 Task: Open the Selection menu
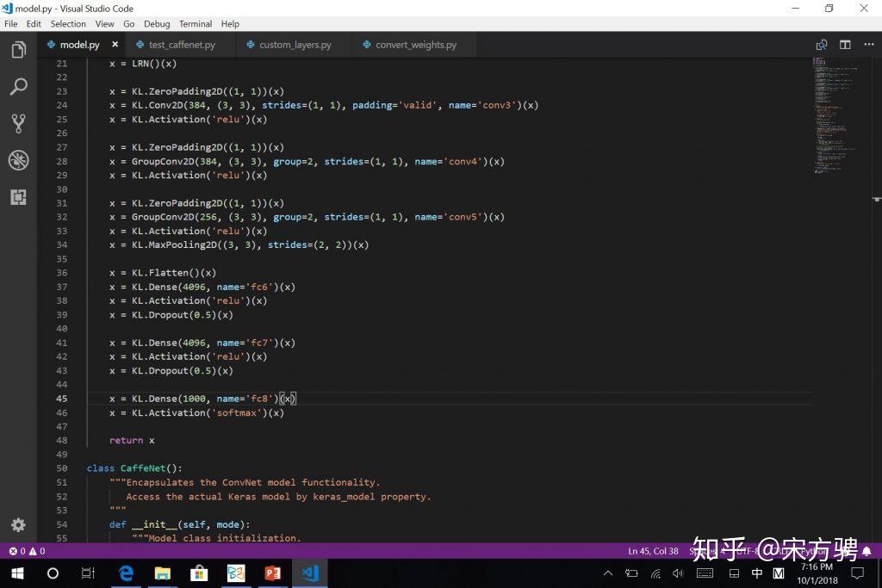(x=68, y=23)
